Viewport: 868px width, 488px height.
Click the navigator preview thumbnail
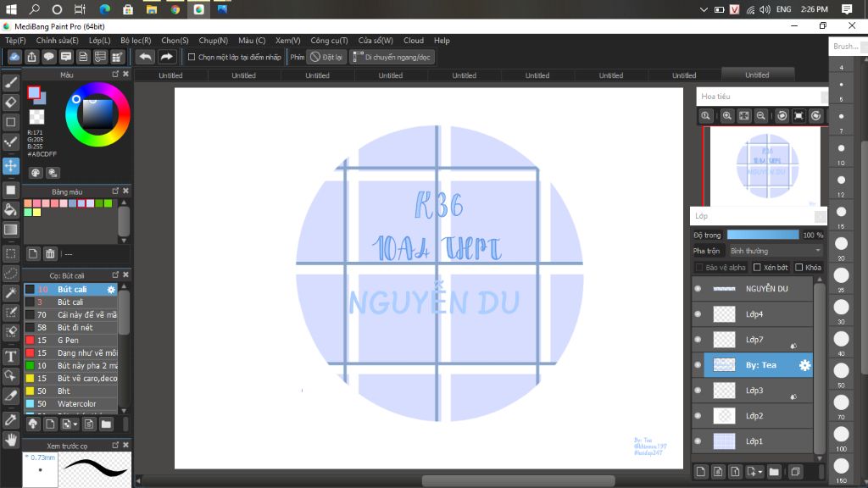765,166
